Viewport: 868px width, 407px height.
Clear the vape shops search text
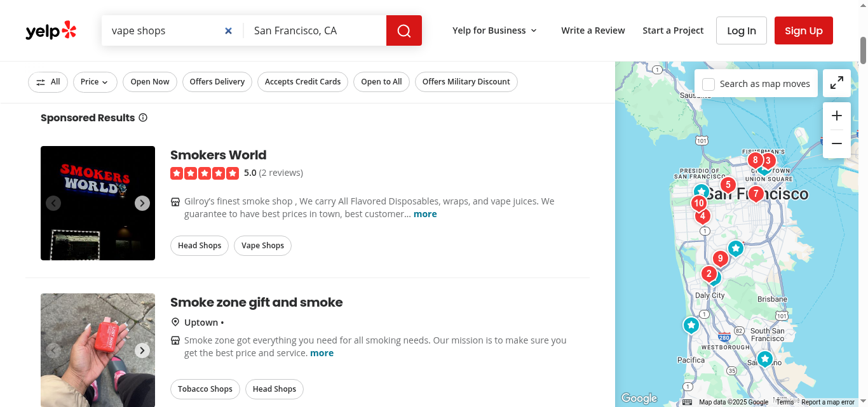point(229,30)
